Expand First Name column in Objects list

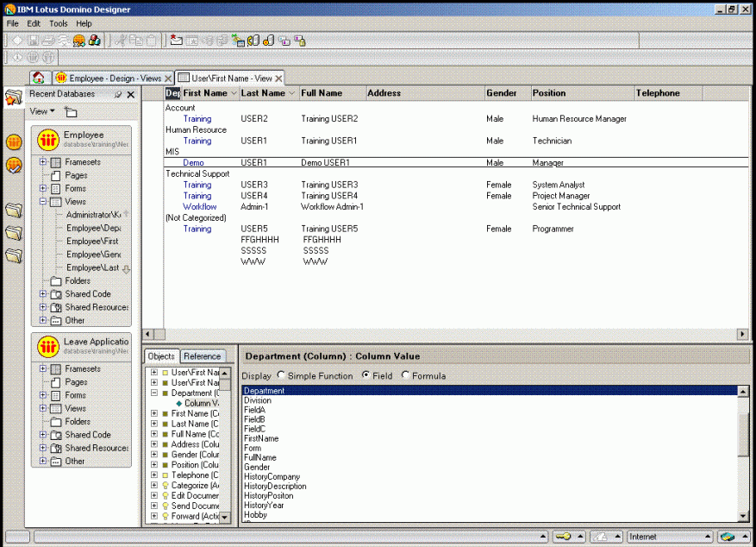(x=154, y=413)
